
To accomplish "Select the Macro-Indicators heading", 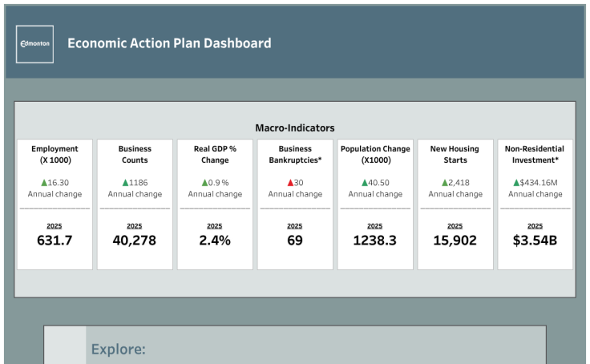I will coord(295,128).
